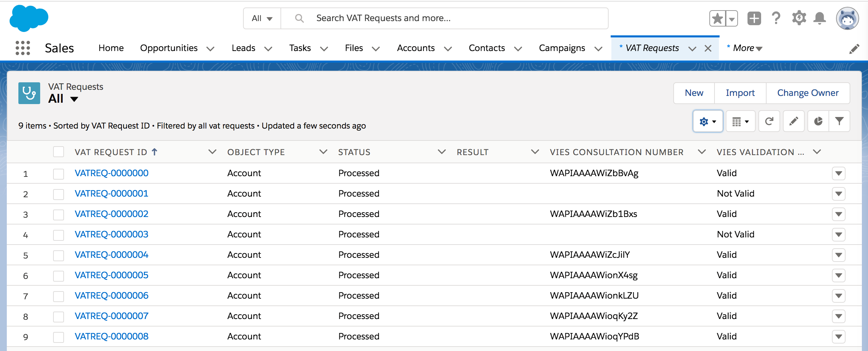Select checkbox for VATREQ-0000006

(59, 296)
